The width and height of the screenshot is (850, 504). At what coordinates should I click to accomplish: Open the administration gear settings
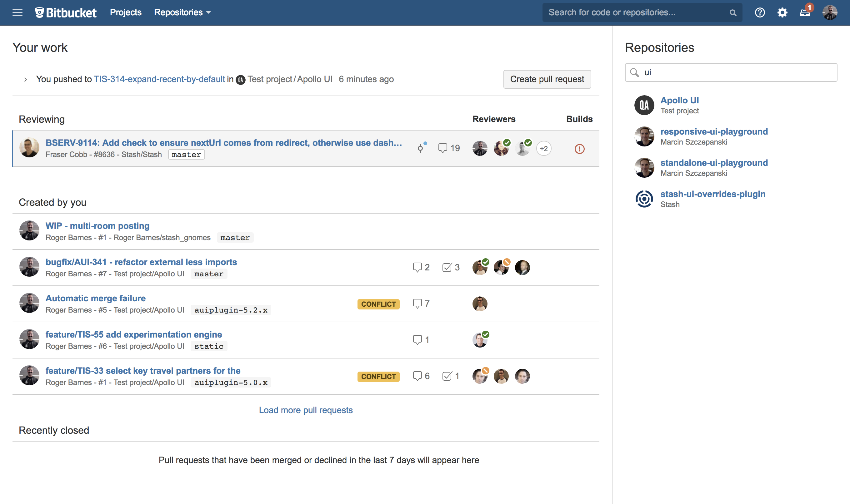(782, 12)
